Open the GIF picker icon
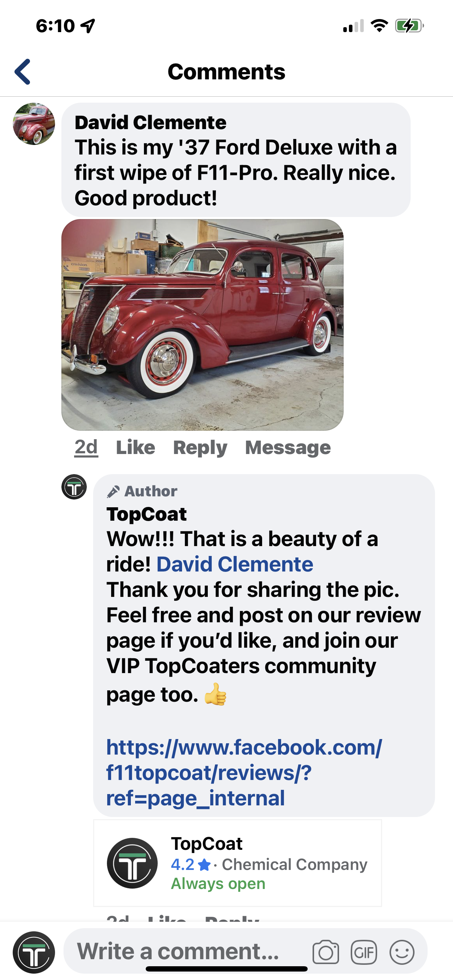Screen dimensions: 453x980 click(364, 952)
